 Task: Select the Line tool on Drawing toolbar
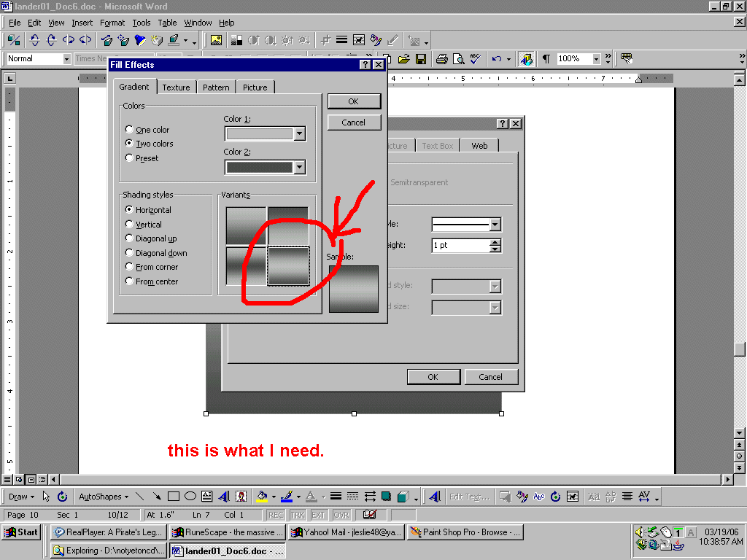tap(139, 497)
